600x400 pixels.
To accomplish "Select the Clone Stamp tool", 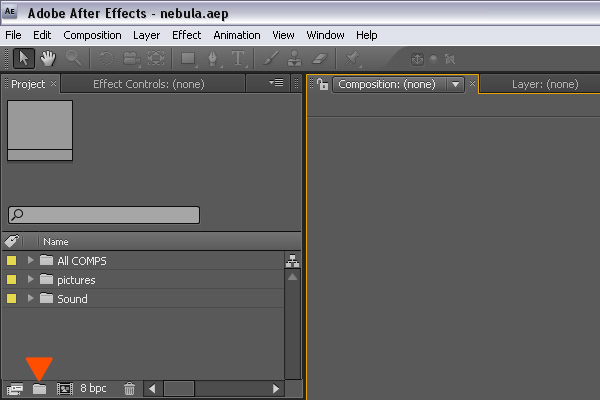I will pyautogui.click(x=295, y=59).
